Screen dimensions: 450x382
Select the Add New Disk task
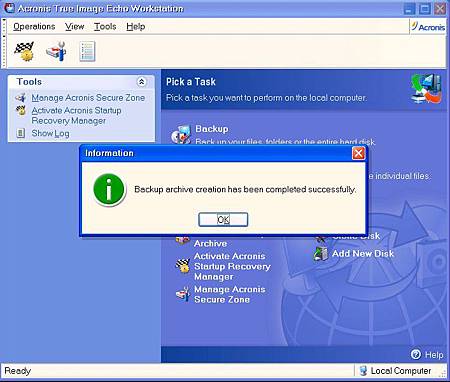[363, 253]
